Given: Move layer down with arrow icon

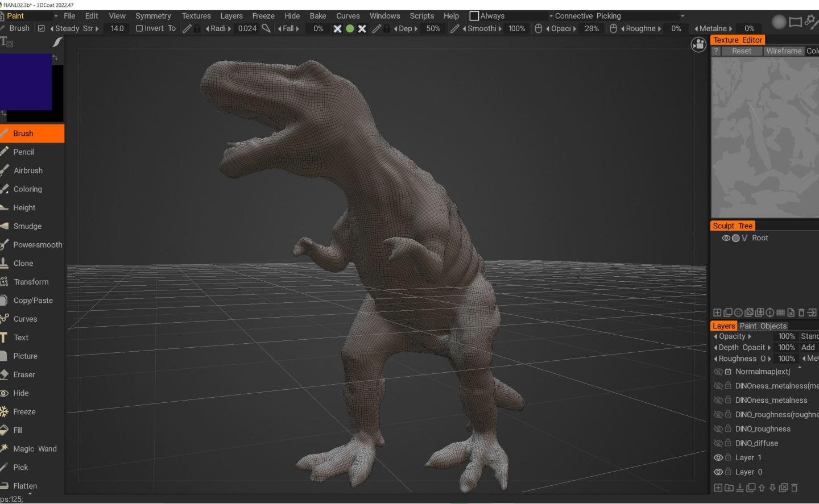Looking at the screenshot, I should [772, 488].
